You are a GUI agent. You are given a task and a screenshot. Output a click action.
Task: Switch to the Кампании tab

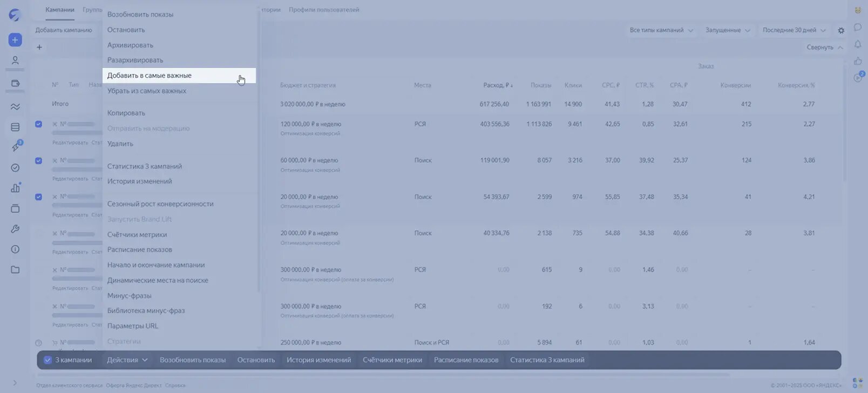click(x=60, y=10)
